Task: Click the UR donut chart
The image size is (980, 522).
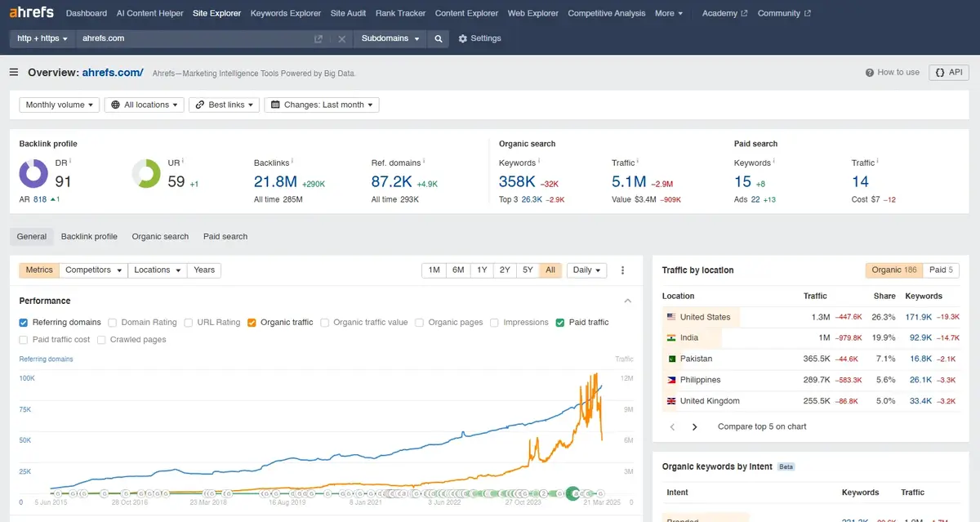Action: coord(147,173)
